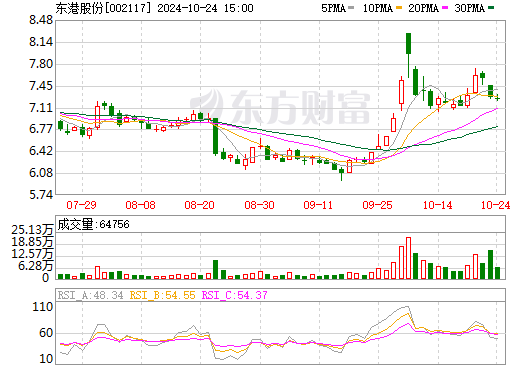Image resolution: width=520 pixels, height=365 pixels.
Task: Click the 08-08 date label
Action: point(140,205)
